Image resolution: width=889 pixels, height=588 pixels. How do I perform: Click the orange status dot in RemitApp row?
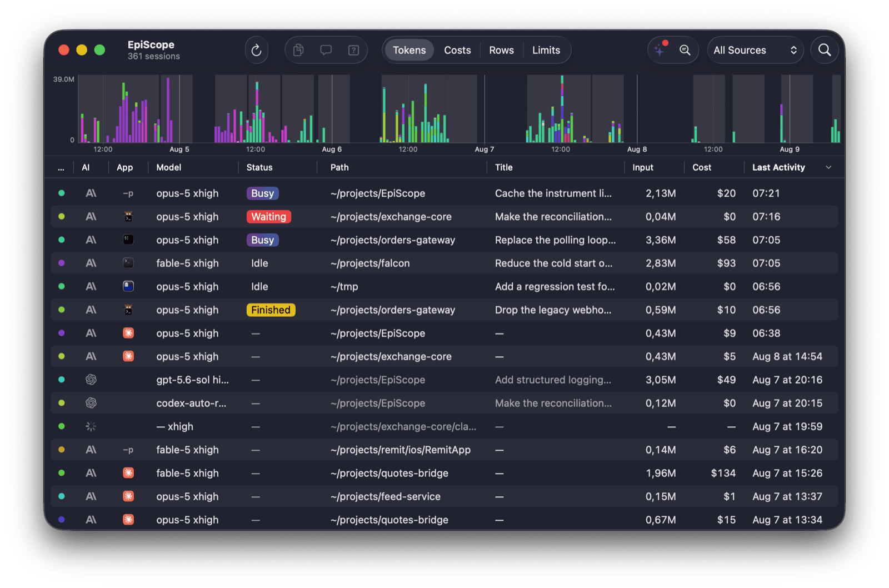pyautogui.click(x=62, y=450)
